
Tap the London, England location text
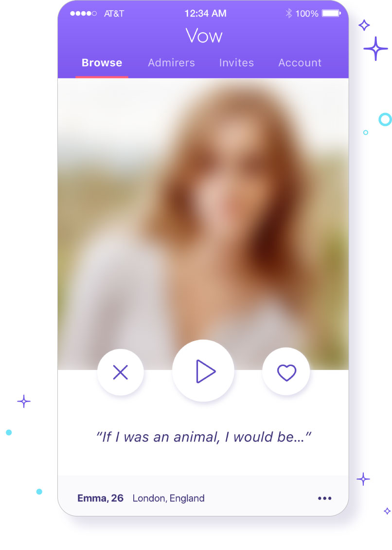(x=168, y=498)
